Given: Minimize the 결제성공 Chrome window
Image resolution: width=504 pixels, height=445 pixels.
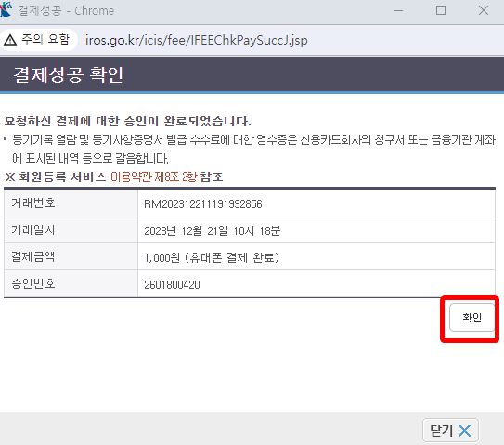Looking at the screenshot, I should click(x=398, y=10).
